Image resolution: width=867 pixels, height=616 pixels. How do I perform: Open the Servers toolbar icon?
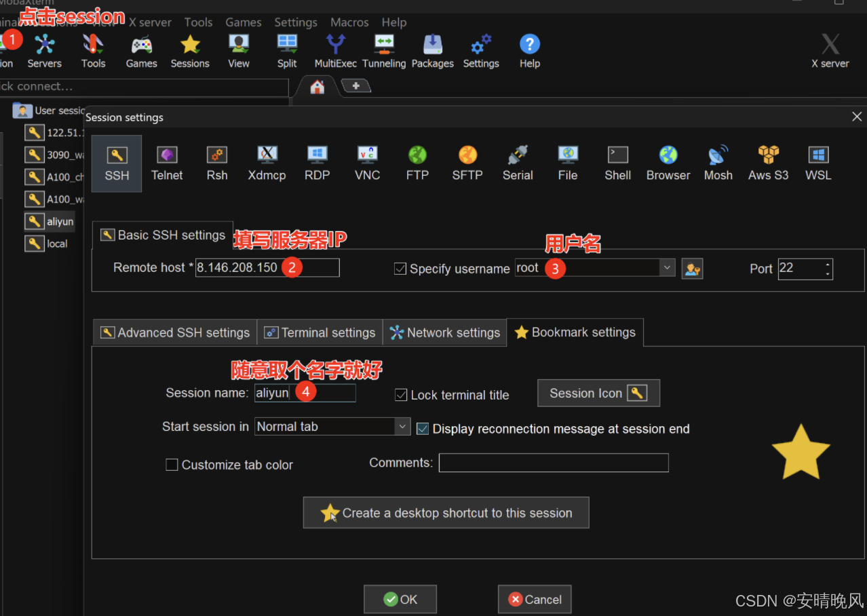pyautogui.click(x=45, y=52)
